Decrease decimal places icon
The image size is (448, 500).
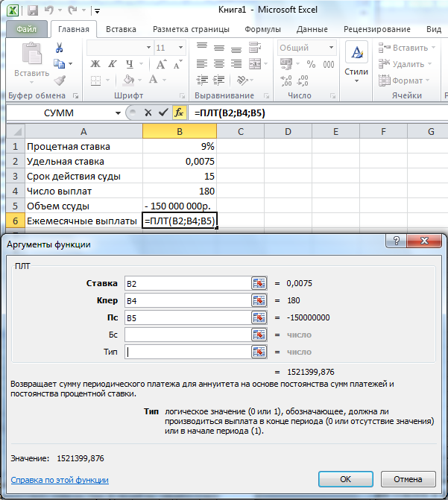(x=303, y=80)
